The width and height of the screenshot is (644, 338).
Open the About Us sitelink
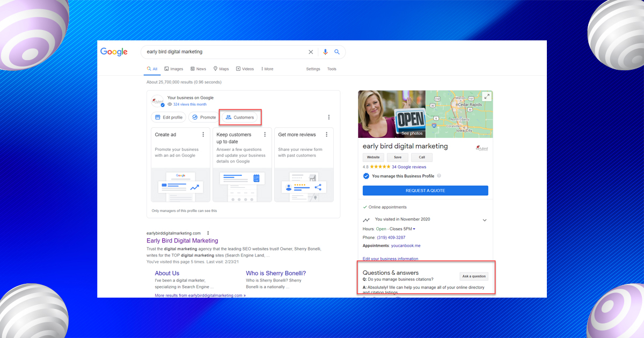[x=167, y=273]
